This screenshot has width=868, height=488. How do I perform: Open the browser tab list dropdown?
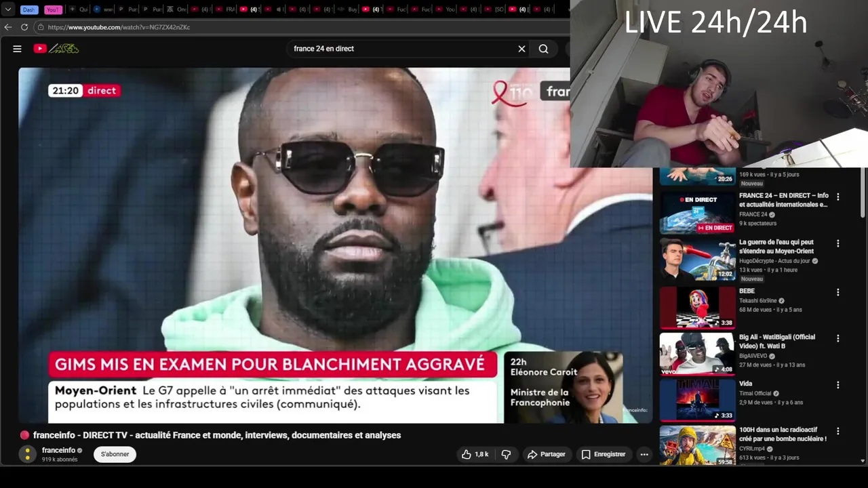(8, 9)
